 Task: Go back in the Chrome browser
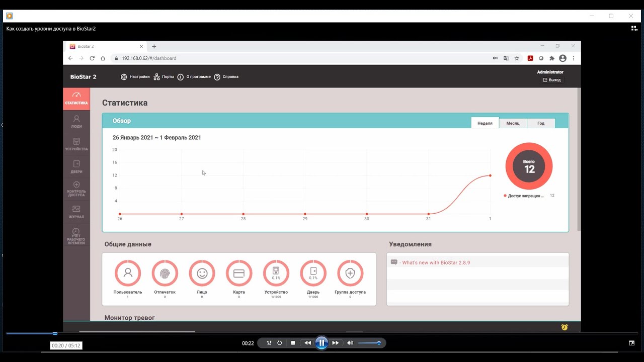(x=70, y=58)
